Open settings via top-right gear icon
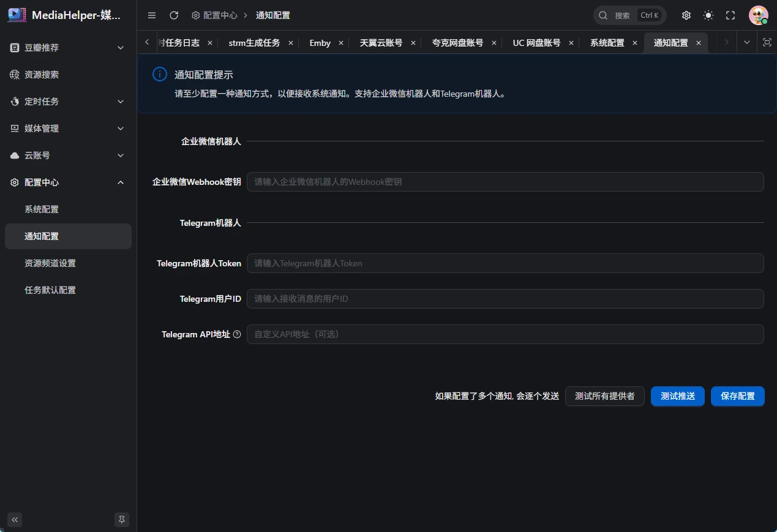 pyautogui.click(x=686, y=15)
